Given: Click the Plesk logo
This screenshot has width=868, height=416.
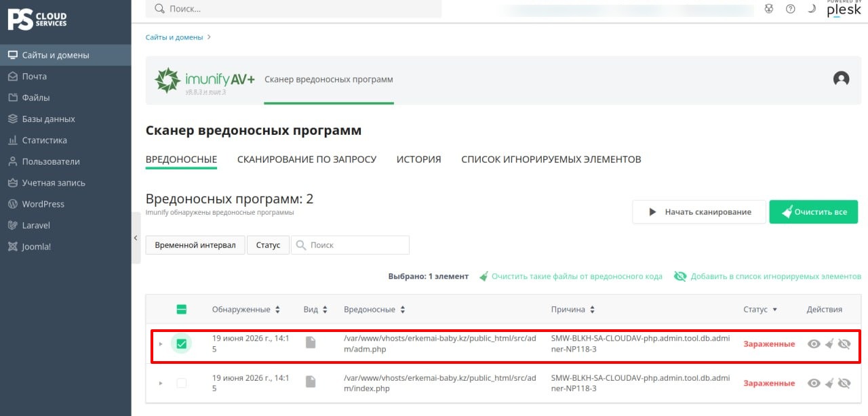Looking at the screenshot, I should coord(844,9).
